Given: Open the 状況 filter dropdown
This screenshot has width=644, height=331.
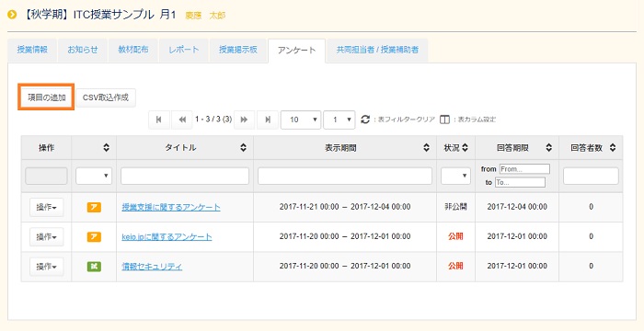Looking at the screenshot, I should (x=456, y=176).
